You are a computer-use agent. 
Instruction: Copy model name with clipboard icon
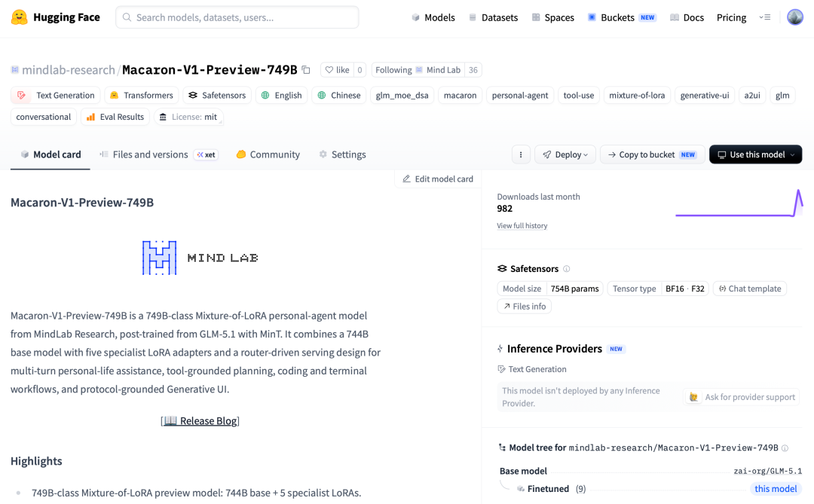tap(306, 69)
